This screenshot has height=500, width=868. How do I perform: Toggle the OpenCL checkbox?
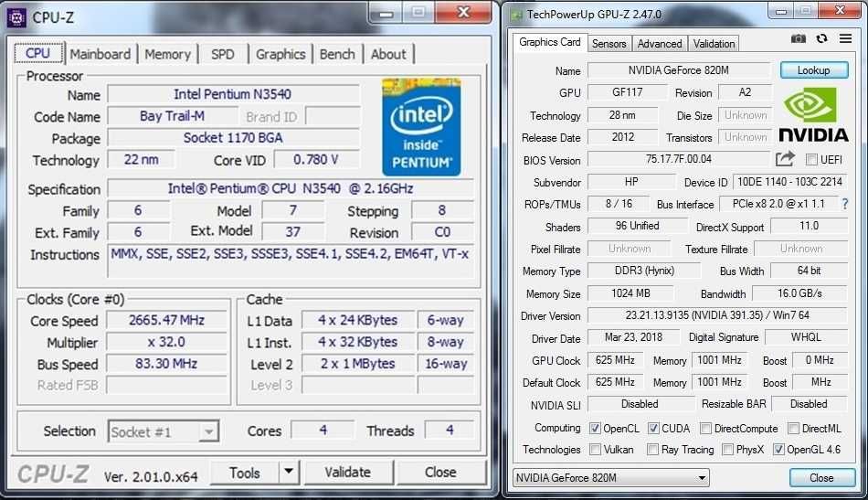click(595, 428)
